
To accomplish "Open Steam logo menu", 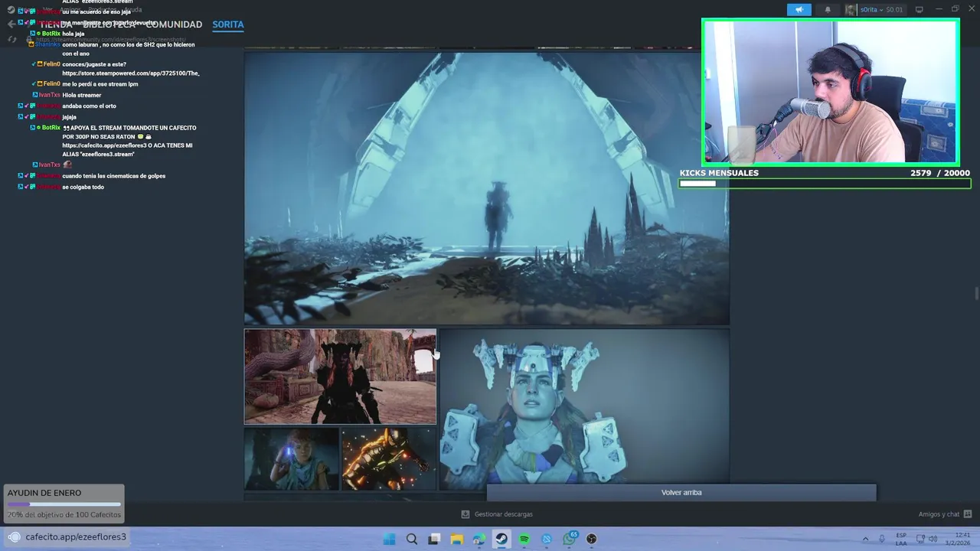I will click(x=11, y=10).
